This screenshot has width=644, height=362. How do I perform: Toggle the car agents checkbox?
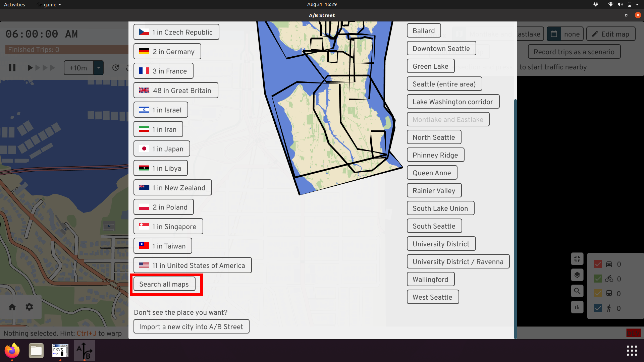click(x=598, y=264)
